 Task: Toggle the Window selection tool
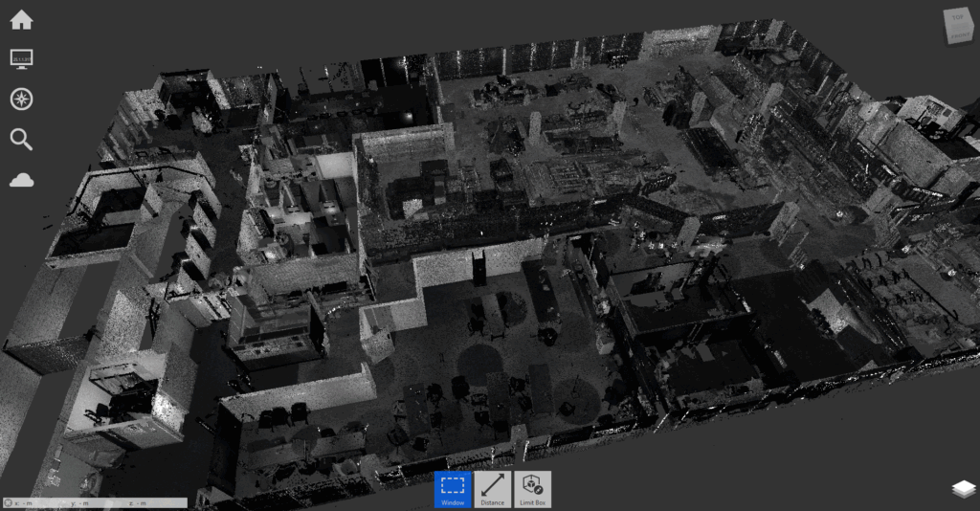pos(453,489)
